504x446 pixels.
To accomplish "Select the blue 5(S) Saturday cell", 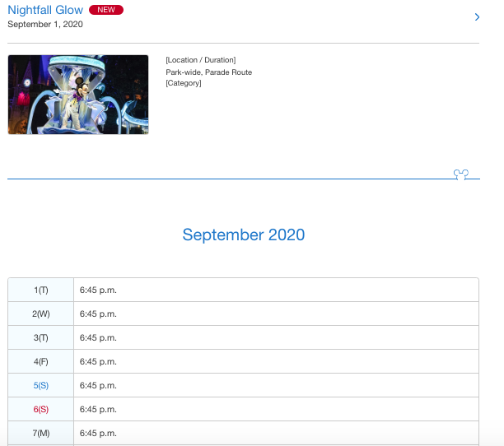I will click(x=41, y=385).
